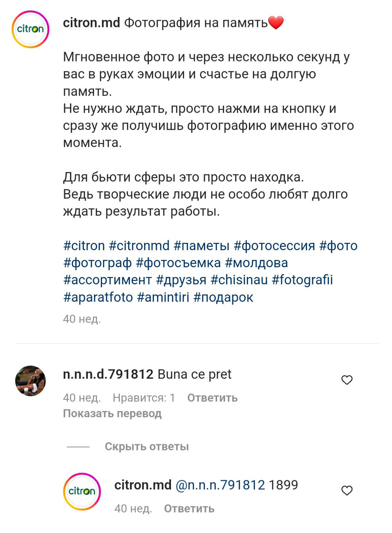View likes via Нравится: 1

144,398
